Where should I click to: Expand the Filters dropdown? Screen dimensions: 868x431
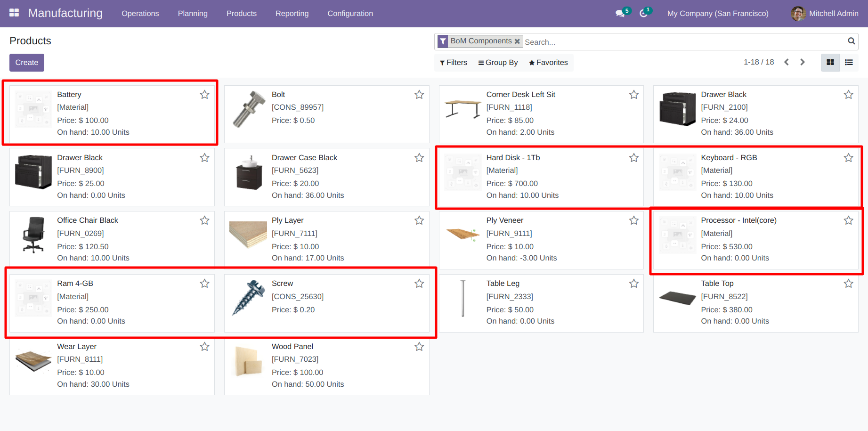(x=454, y=63)
